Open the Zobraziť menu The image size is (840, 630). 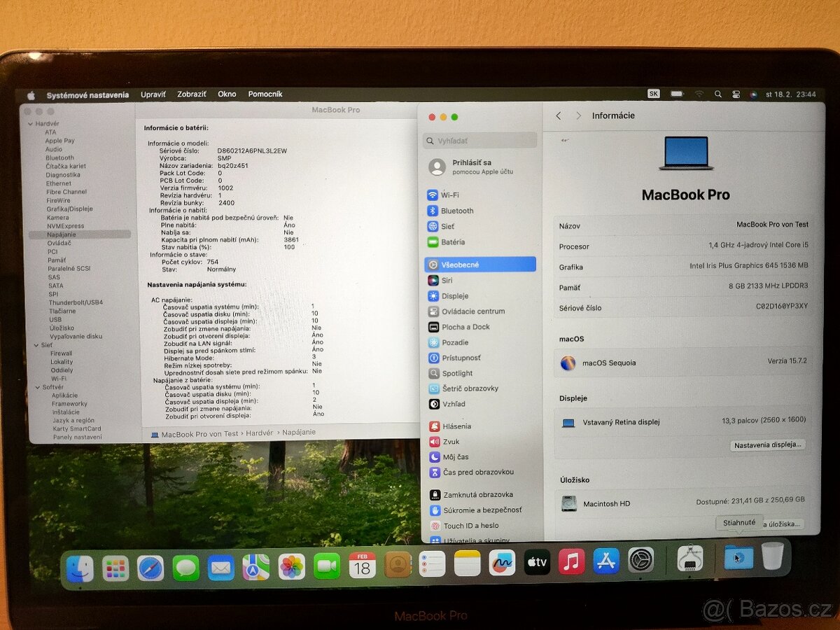pos(190,94)
